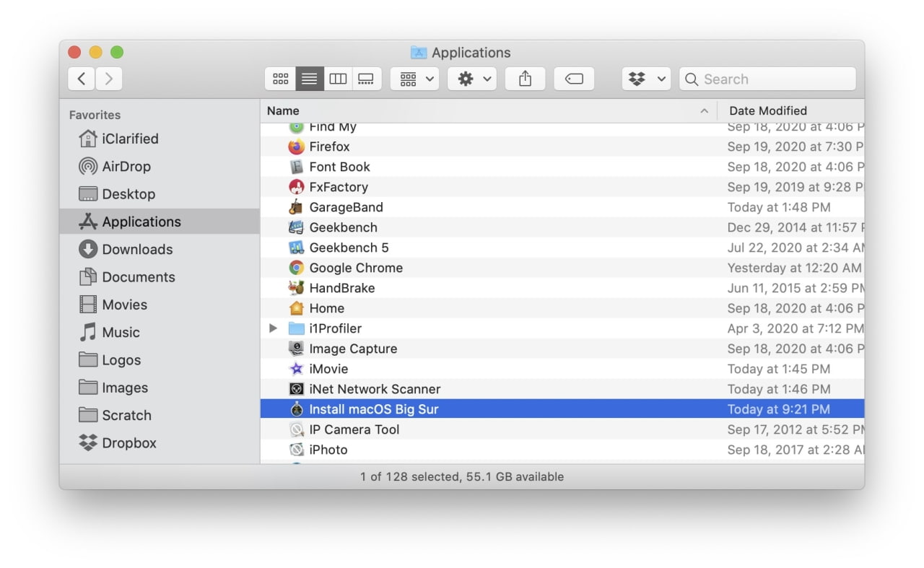Open the group-by dropdown in the toolbar

click(414, 78)
